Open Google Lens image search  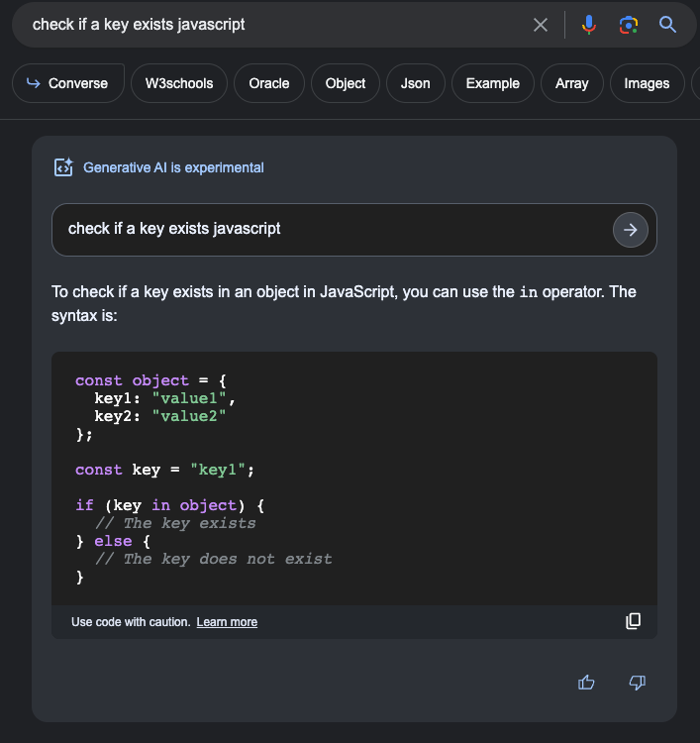pyautogui.click(x=628, y=25)
